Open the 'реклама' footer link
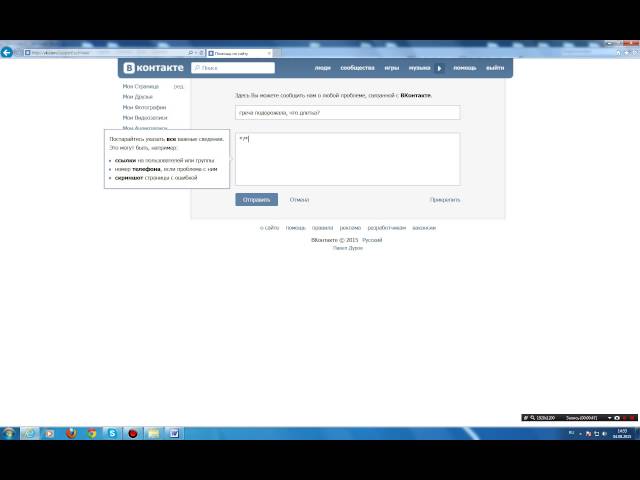Viewport: 640px width, 480px height. pos(350,228)
